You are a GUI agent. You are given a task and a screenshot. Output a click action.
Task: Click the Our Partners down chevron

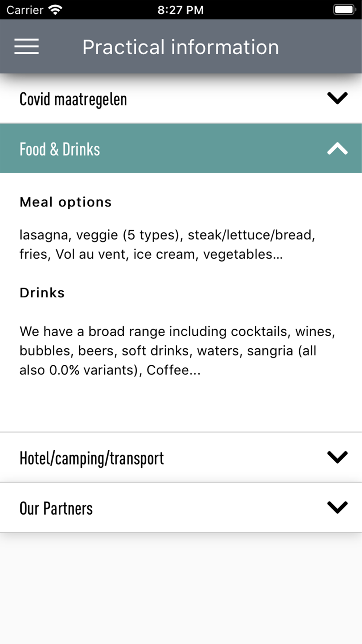tap(337, 507)
